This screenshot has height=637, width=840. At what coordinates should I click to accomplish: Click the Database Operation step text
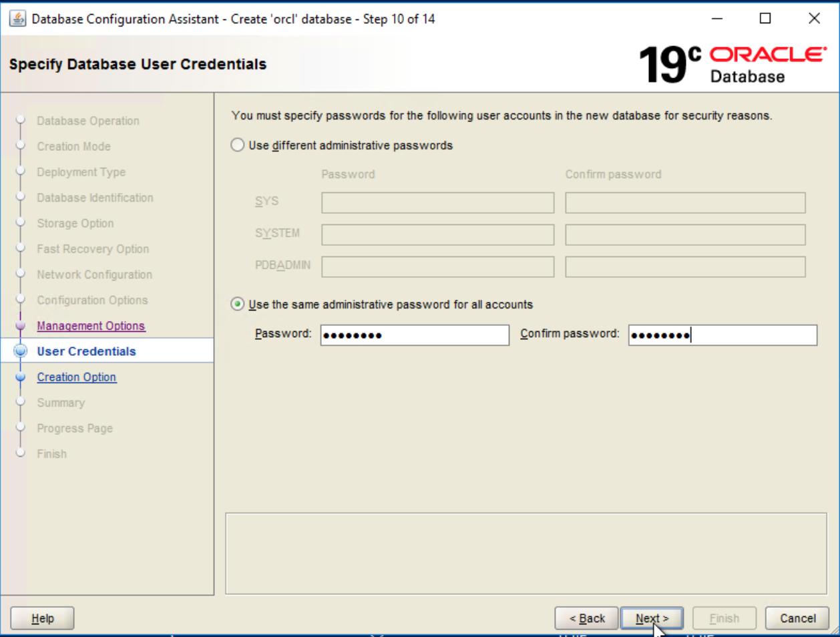click(88, 121)
